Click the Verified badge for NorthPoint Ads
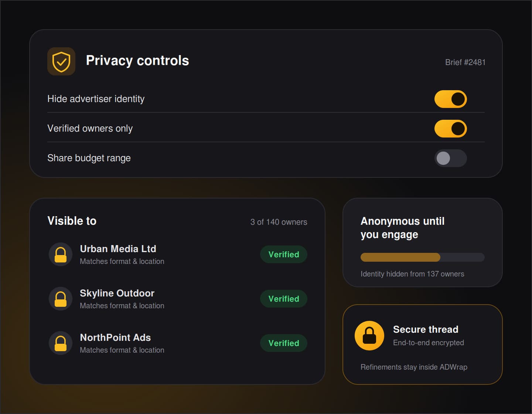 (x=284, y=343)
